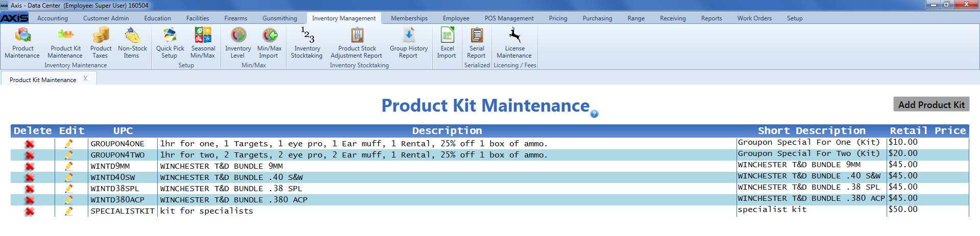Open the Firearms tab
The image size is (980, 236).
tap(236, 18)
